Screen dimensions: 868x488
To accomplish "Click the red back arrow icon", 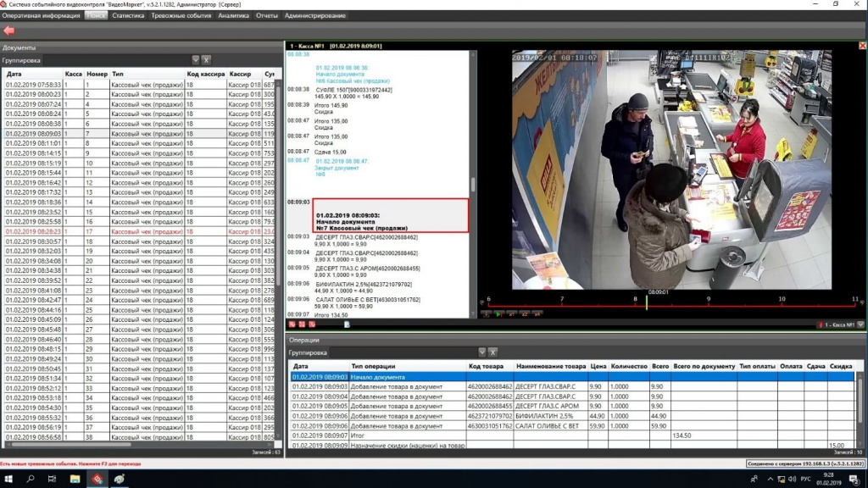I will point(9,30).
